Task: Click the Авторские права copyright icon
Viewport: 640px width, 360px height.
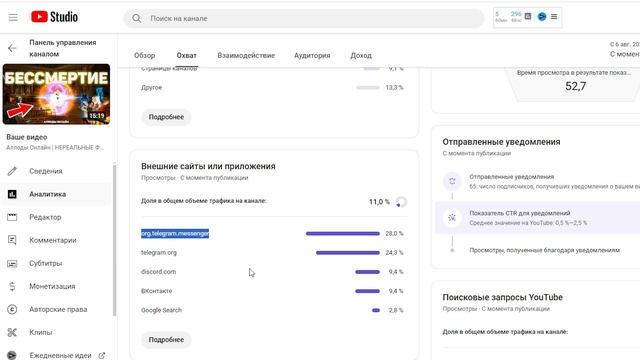Action: 12,309
